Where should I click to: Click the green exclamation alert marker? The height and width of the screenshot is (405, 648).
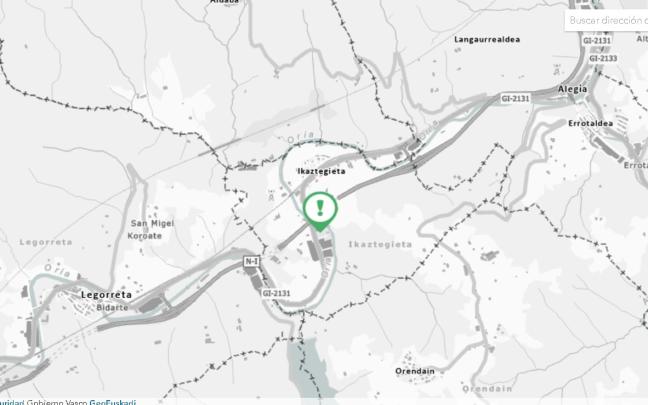320,211
